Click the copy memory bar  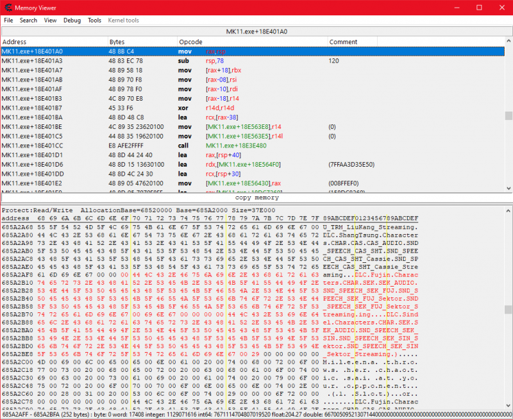pos(256,197)
